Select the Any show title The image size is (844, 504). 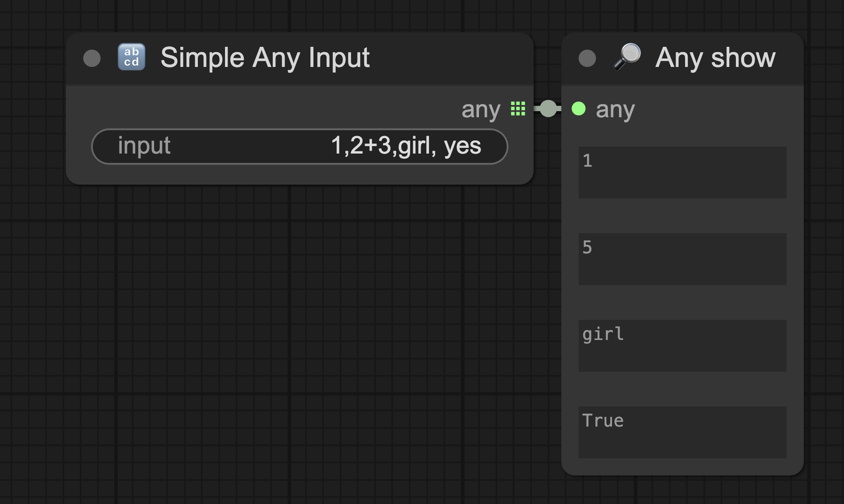pyautogui.click(x=715, y=58)
